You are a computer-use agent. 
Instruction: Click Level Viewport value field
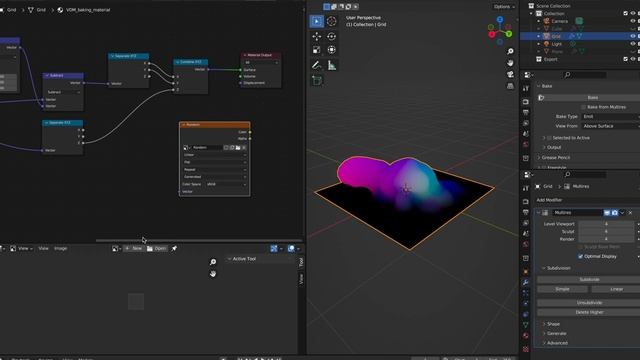coord(606,224)
